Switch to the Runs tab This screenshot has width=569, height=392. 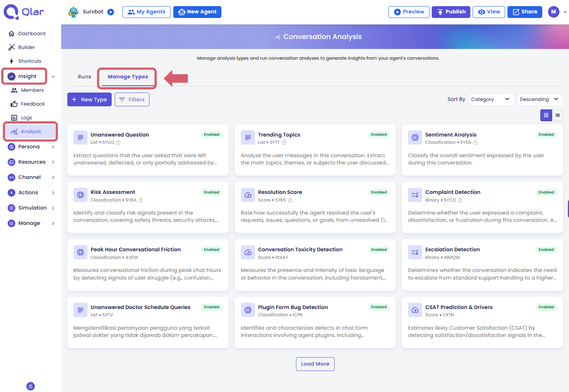pyautogui.click(x=85, y=76)
